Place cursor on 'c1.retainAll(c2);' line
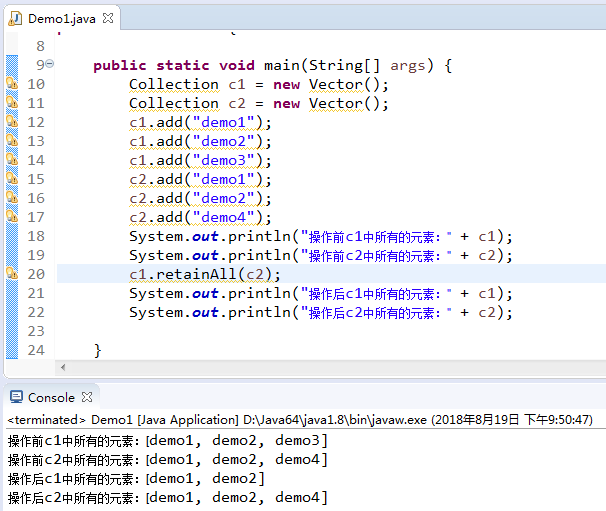Viewport: 606px width, 511px height. tap(205, 274)
